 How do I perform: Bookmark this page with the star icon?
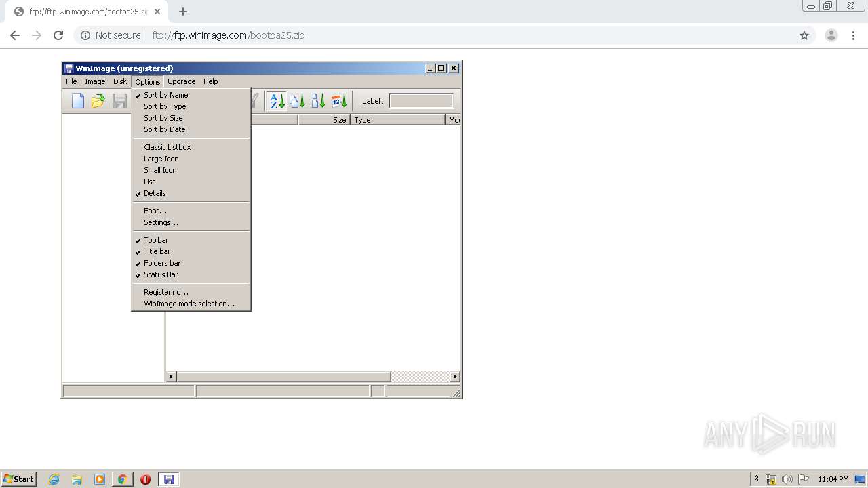[x=804, y=35]
